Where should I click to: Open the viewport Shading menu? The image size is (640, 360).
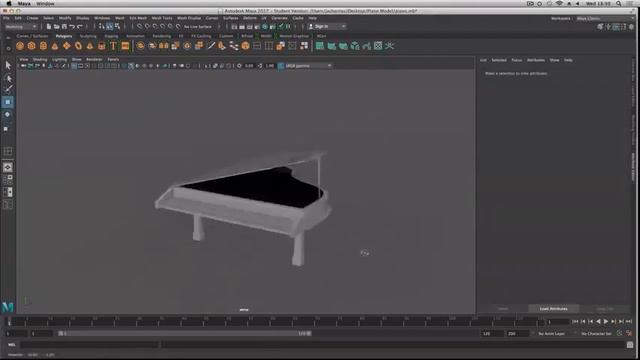(x=40, y=60)
